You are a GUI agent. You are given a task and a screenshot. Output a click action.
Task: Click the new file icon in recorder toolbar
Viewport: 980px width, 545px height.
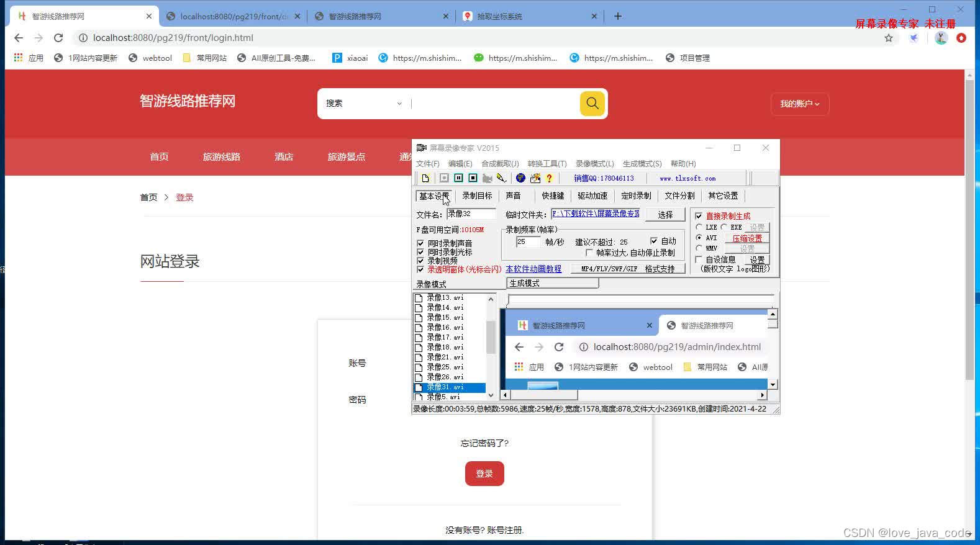[425, 178]
